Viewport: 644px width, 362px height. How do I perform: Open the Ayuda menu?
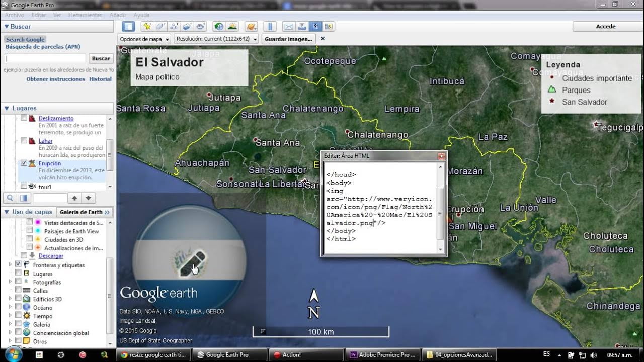pos(142,15)
